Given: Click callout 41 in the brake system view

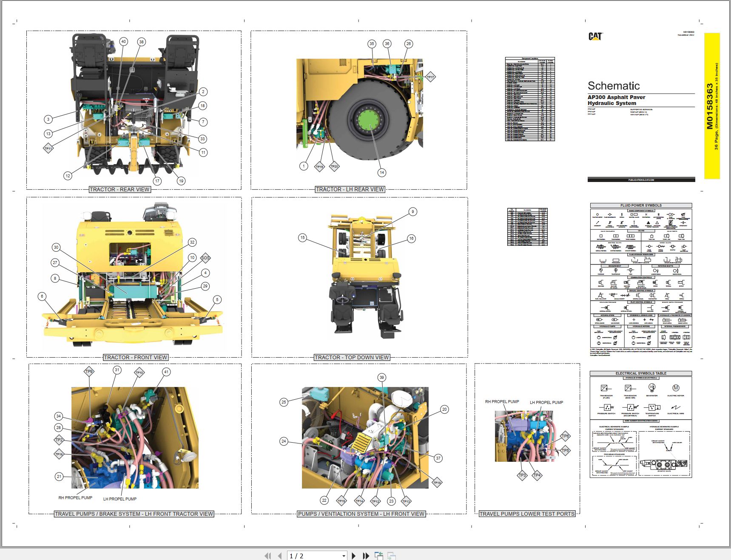Looking at the screenshot, I should click(x=166, y=372).
